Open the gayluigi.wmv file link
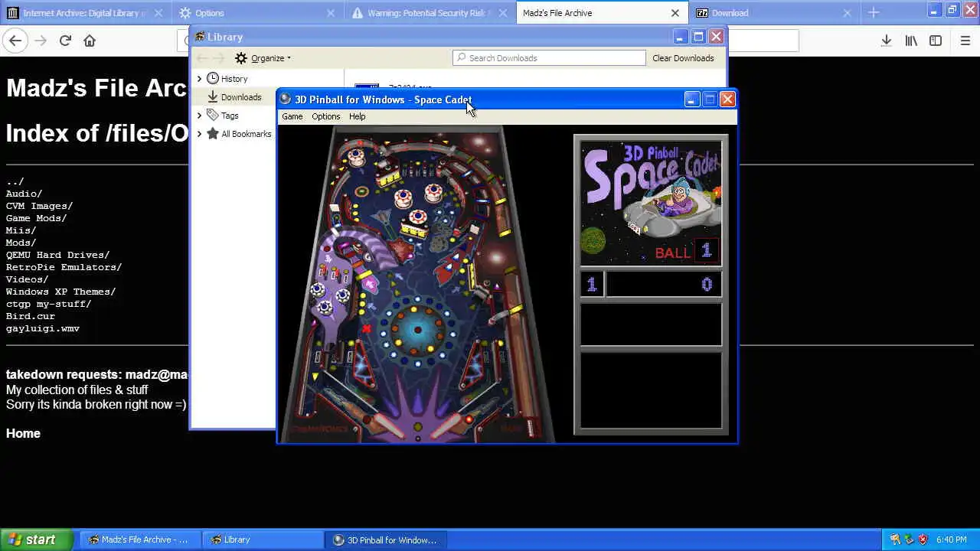The image size is (980, 551). (42, 328)
